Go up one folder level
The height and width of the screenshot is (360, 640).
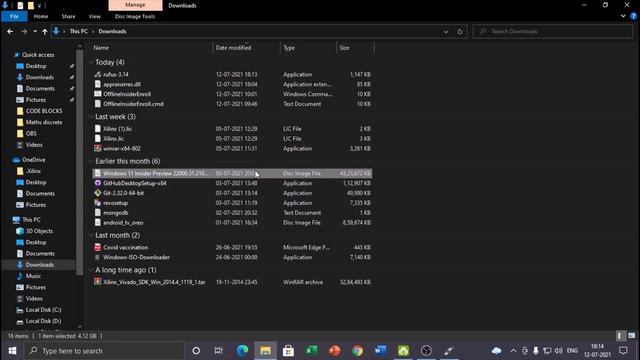pyautogui.click(x=44, y=31)
